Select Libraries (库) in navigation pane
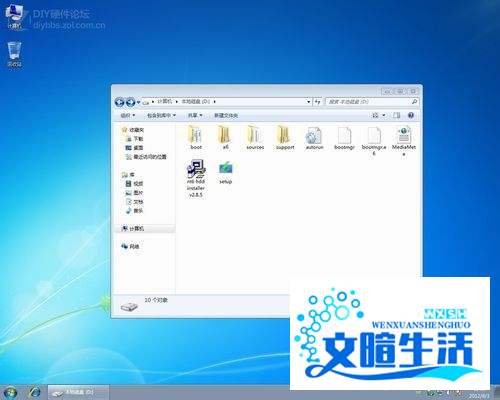This screenshot has width=500, height=400. (128, 175)
